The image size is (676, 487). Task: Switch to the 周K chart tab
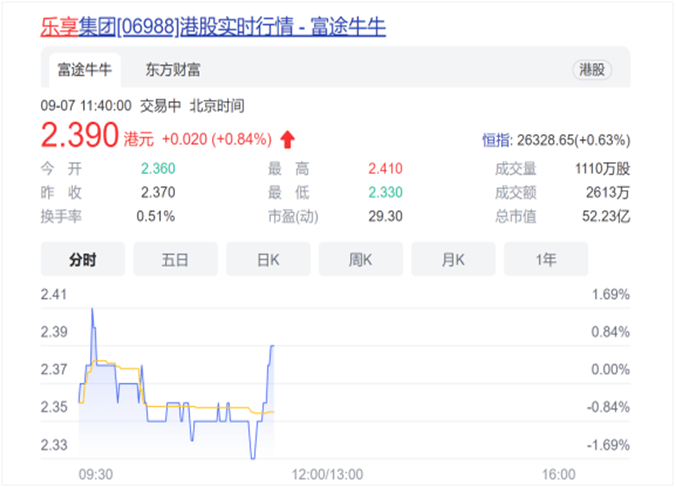coord(361,259)
